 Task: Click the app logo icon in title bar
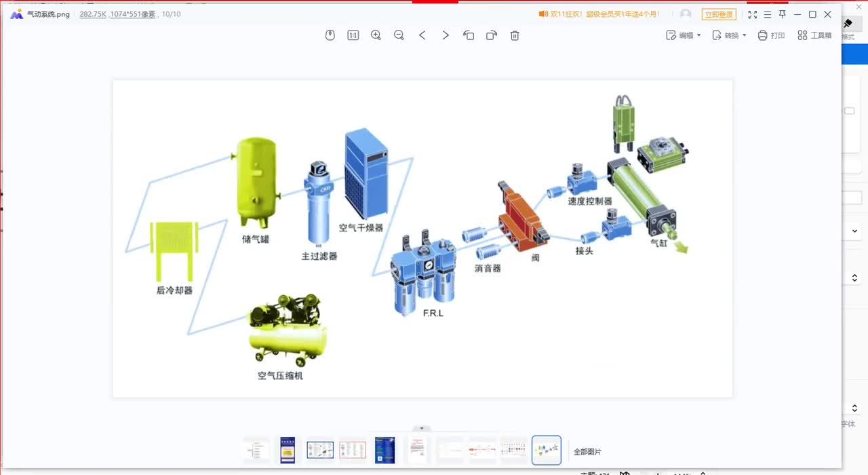click(17, 14)
